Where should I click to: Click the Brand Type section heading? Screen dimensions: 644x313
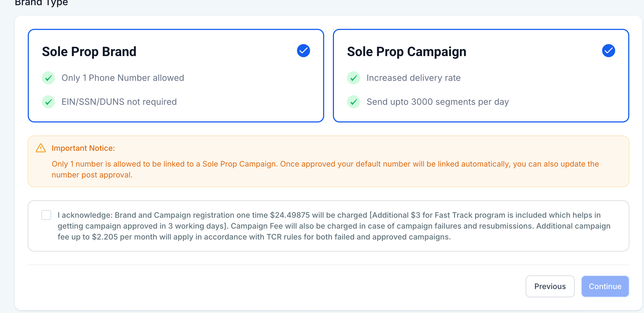[x=41, y=3]
